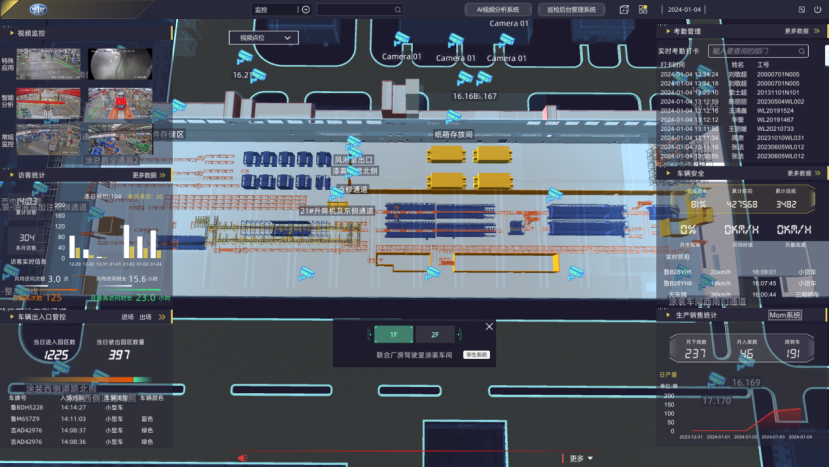
Task: Expand the 更多 menu at bottom
Action: tap(580, 459)
